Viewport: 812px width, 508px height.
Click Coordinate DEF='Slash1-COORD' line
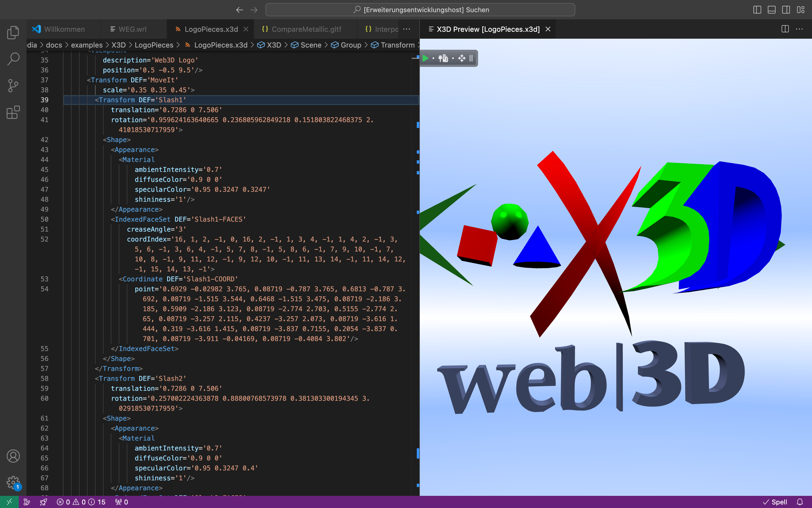click(179, 279)
